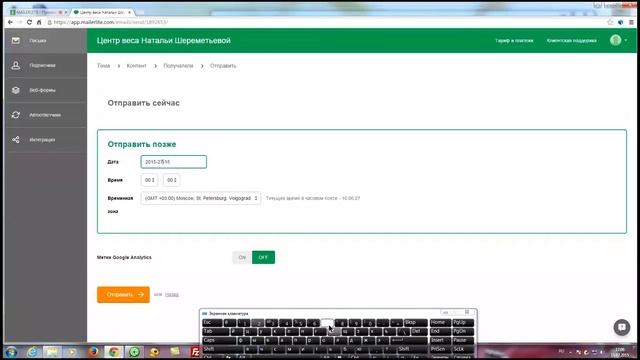640x360 pixels.
Task: Click the Windows Start button
Action: (11, 352)
